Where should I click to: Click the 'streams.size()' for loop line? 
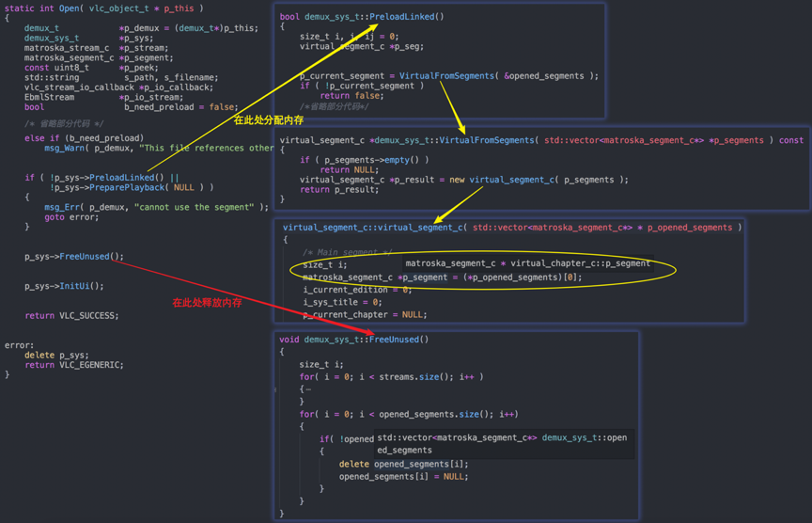pyautogui.click(x=391, y=377)
